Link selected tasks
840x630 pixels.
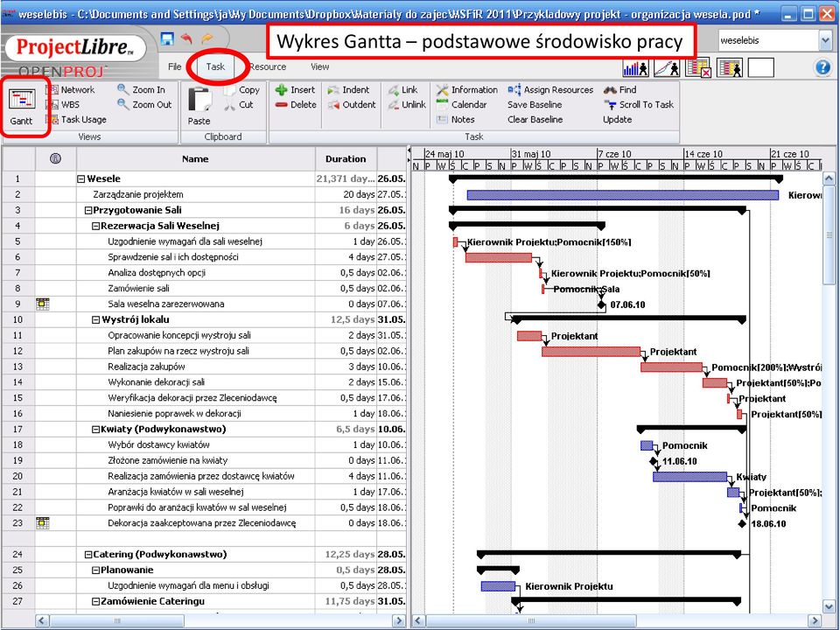tap(402, 90)
